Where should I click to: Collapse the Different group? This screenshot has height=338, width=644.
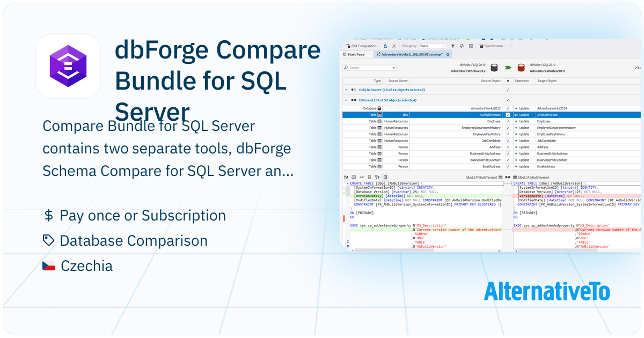(346, 100)
